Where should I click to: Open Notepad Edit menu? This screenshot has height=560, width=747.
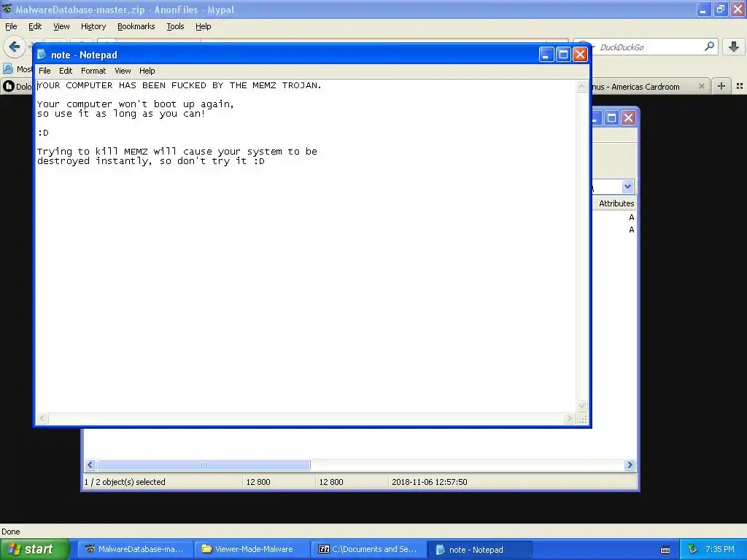pos(65,71)
